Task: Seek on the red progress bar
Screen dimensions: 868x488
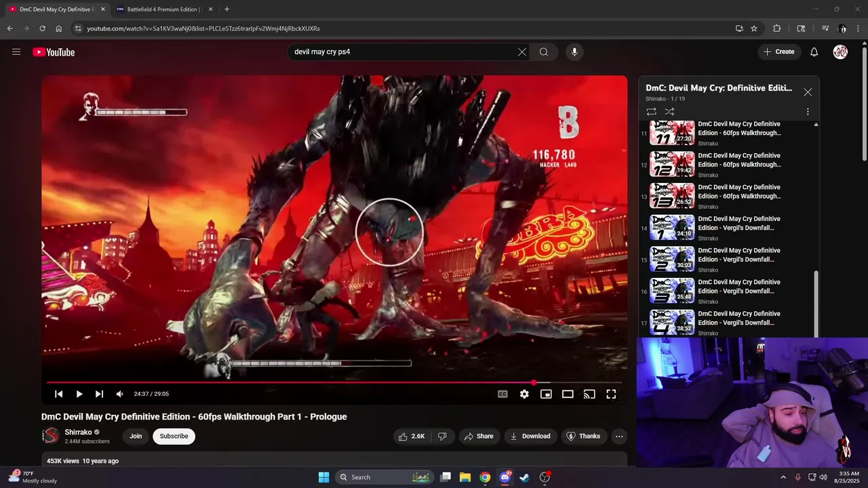Action: tap(334, 382)
